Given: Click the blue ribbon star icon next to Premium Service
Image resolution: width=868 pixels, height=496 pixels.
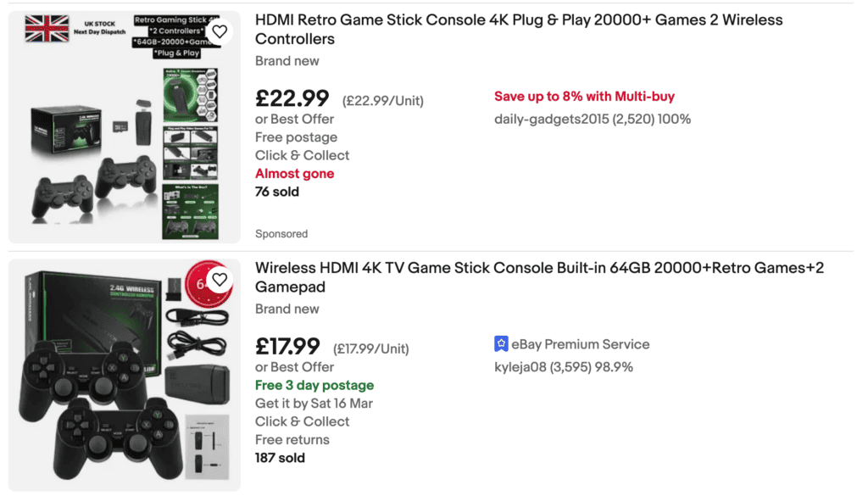Looking at the screenshot, I should pos(500,344).
